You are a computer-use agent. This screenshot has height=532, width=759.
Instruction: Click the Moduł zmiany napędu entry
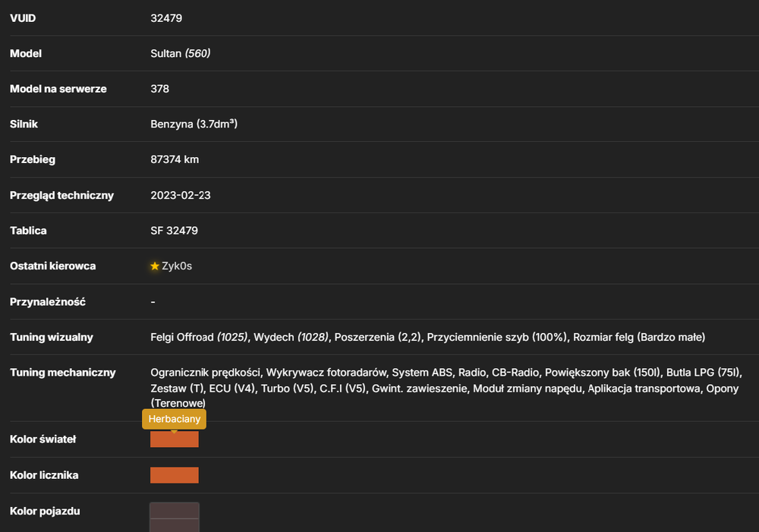click(528, 389)
